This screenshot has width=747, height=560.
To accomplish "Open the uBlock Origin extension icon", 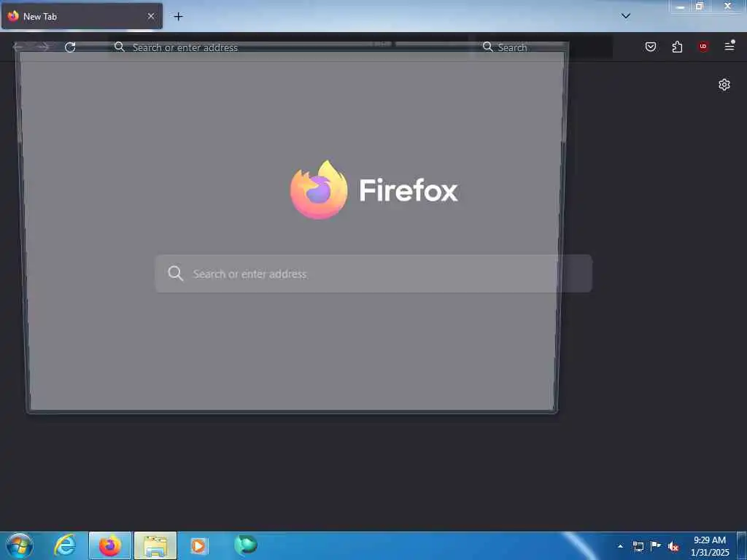I will coord(703,47).
